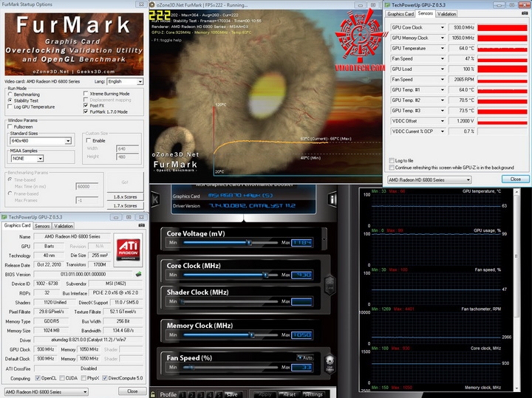Select Afterburner profile slot 3
The width and height of the screenshot is (532, 398).
pos(201,394)
